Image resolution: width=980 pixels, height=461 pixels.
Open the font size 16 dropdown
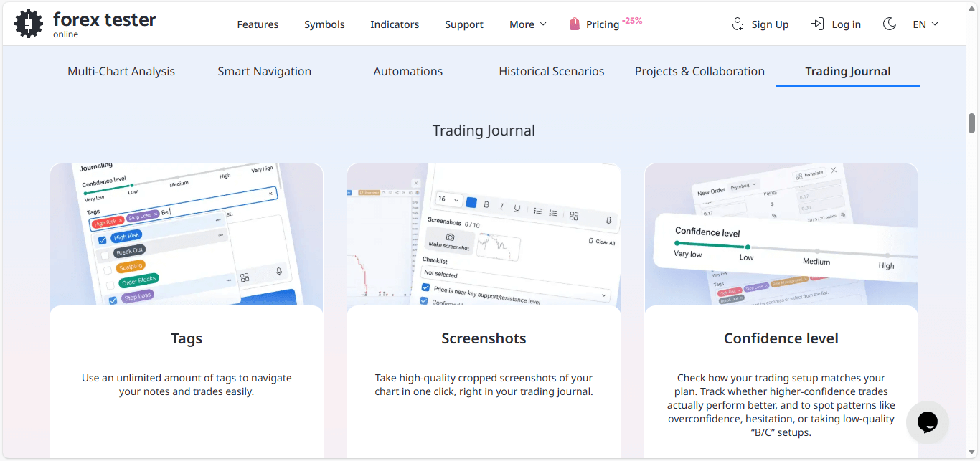pyautogui.click(x=449, y=199)
